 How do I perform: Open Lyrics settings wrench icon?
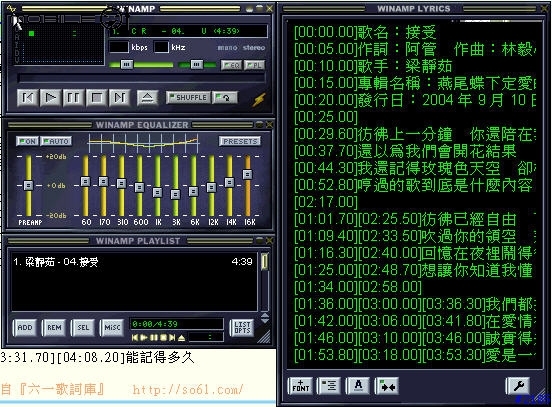tap(518, 386)
